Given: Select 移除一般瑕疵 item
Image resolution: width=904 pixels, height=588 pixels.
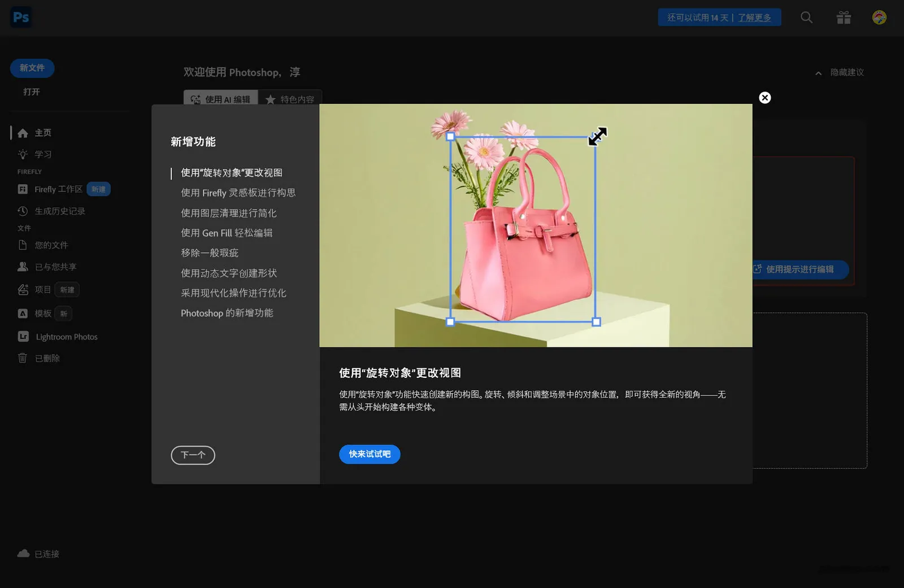Looking at the screenshot, I should click(x=210, y=253).
